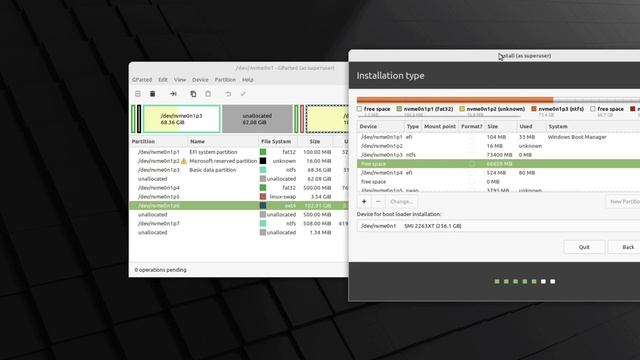The height and width of the screenshot is (360, 640).
Task: Click the Resize/Move arrow icon in GParted toolbar
Action: click(x=173, y=94)
